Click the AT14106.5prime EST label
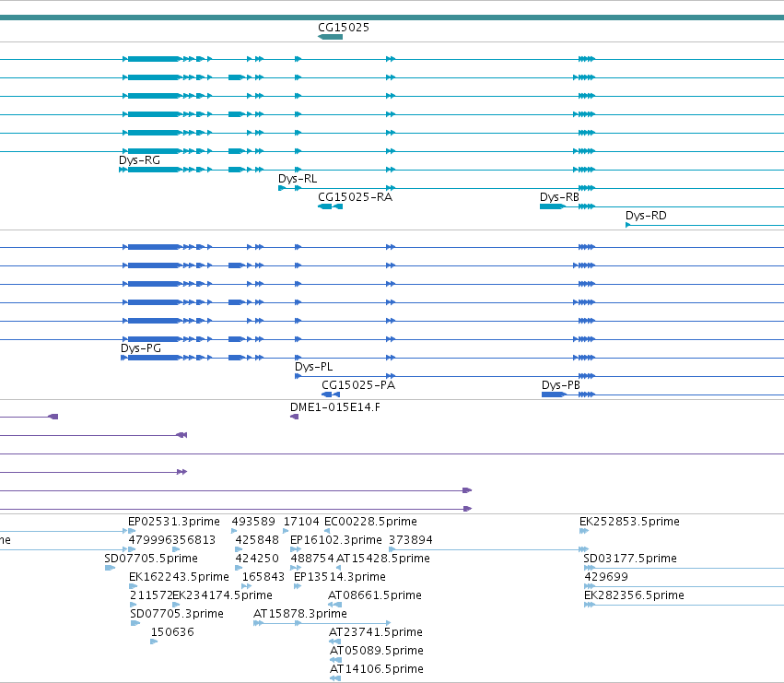This screenshot has width=784, height=683. 377,669
